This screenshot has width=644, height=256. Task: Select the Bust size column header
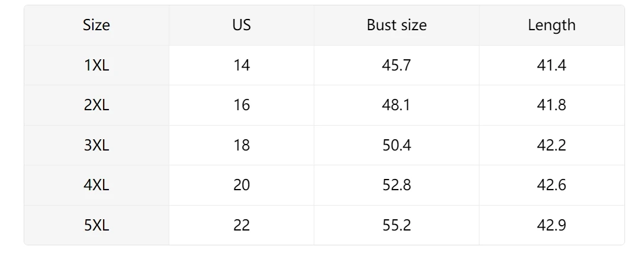pos(397,25)
